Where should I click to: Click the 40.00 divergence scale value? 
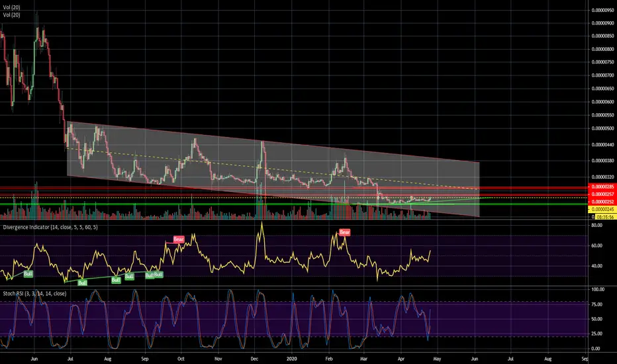pyautogui.click(x=597, y=266)
